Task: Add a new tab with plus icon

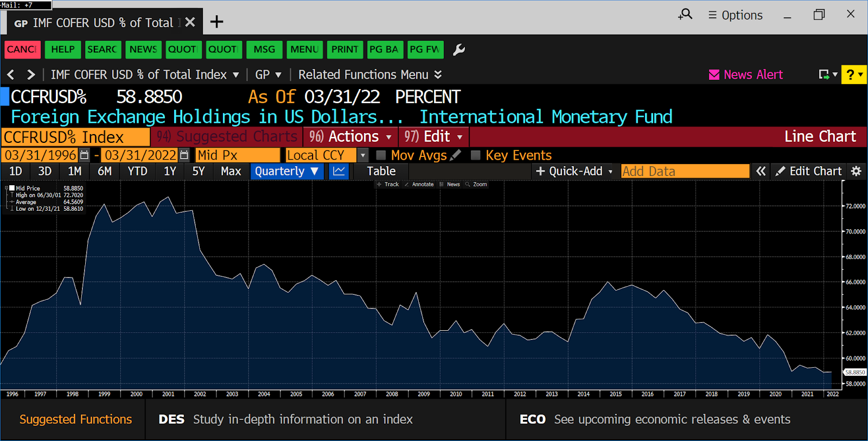Action: coord(216,22)
